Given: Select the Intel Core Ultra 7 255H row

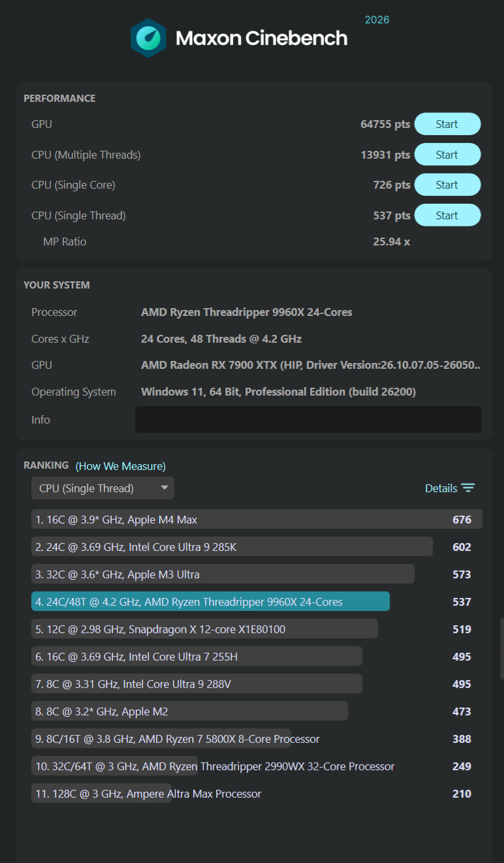Looking at the screenshot, I should (x=257, y=657).
